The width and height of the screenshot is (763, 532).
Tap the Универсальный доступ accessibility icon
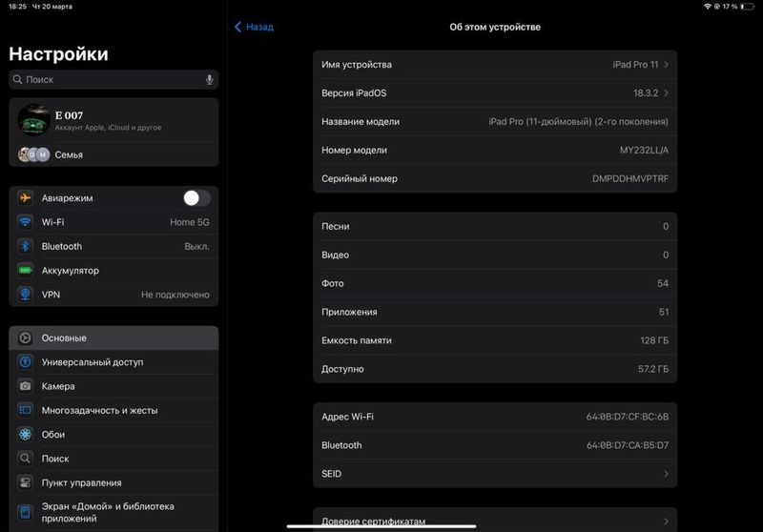pos(26,361)
